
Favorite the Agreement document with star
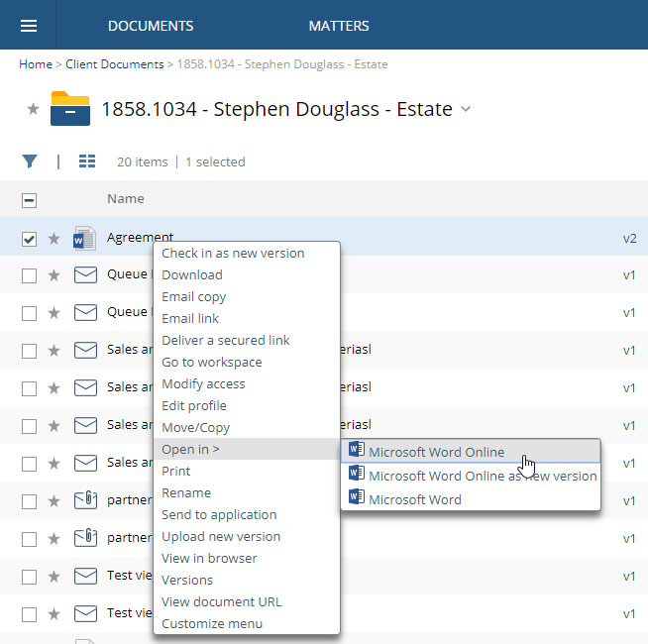(x=54, y=239)
